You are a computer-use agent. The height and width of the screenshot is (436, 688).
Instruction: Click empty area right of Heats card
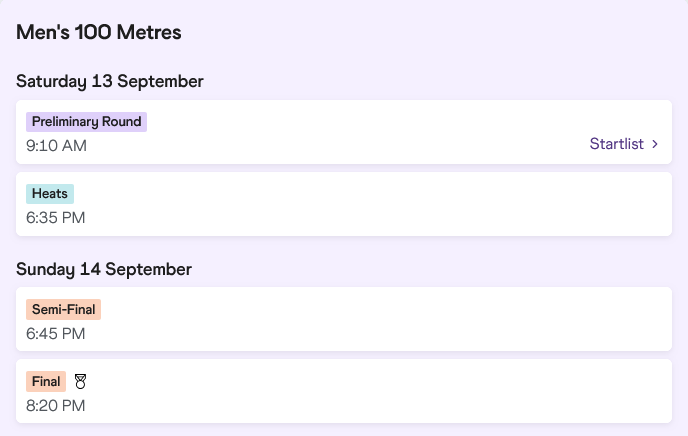pyautogui.click(x=395, y=204)
